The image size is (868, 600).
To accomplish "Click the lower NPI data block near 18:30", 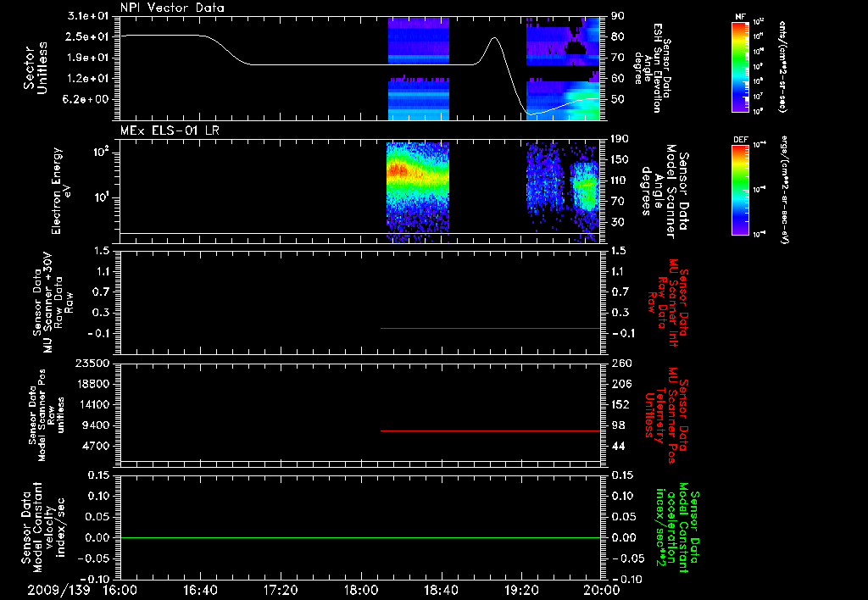I will click(x=419, y=98).
